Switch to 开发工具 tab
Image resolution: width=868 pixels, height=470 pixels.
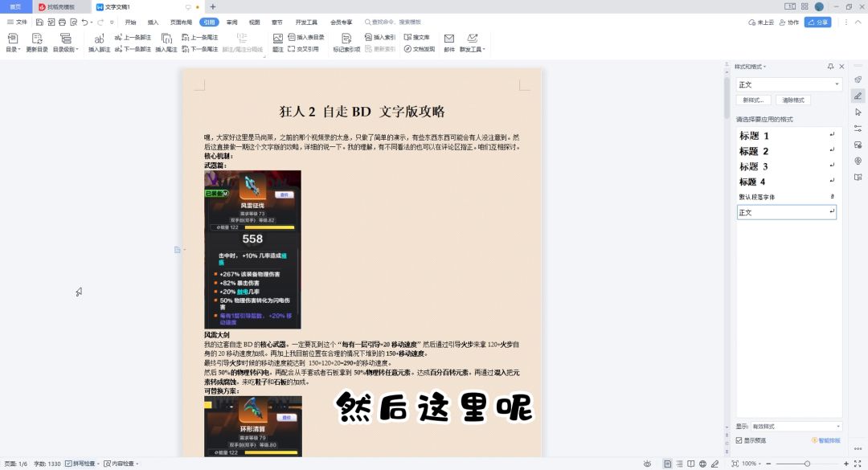[x=306, y=22]
